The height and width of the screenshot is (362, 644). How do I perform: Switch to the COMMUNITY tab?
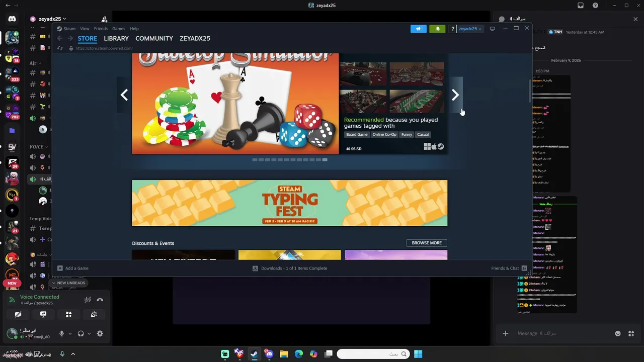pyautogui.click(x=154, y=38)
